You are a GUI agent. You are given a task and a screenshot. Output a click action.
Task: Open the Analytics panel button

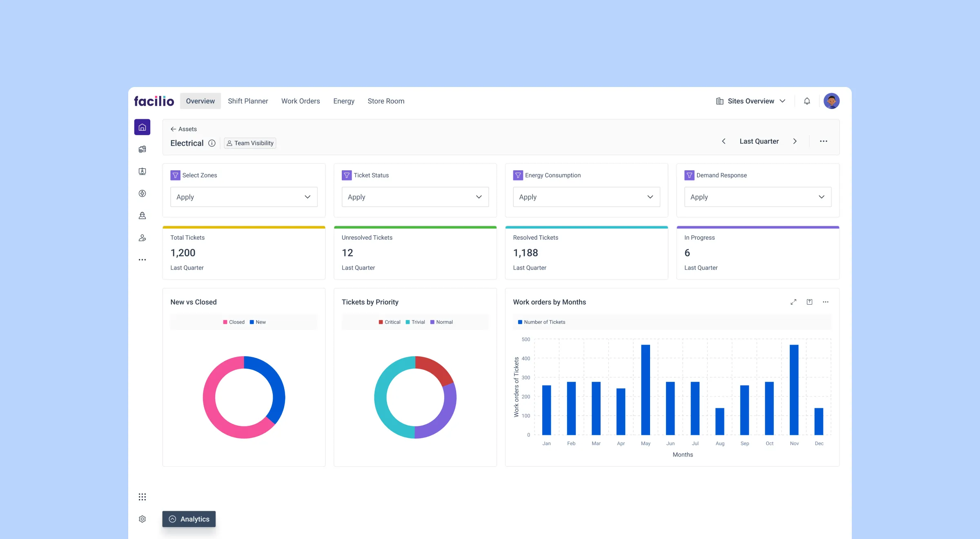click(x=189, y=519)
